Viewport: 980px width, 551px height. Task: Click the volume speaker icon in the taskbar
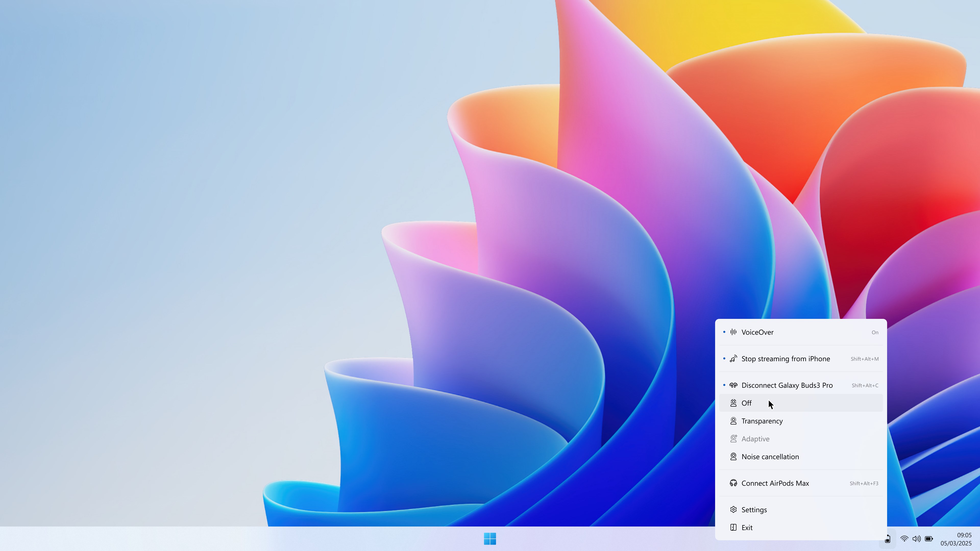(916, 539)
